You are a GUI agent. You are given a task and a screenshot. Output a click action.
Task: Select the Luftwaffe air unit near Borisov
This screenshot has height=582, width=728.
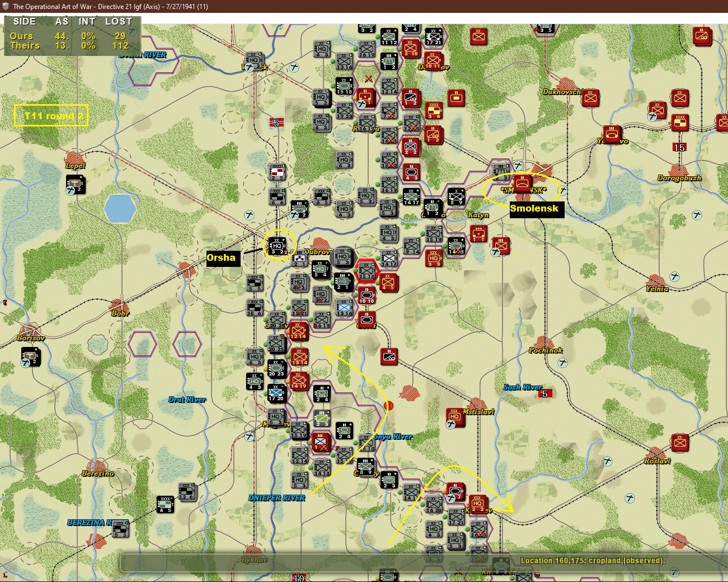click(31, 356)
